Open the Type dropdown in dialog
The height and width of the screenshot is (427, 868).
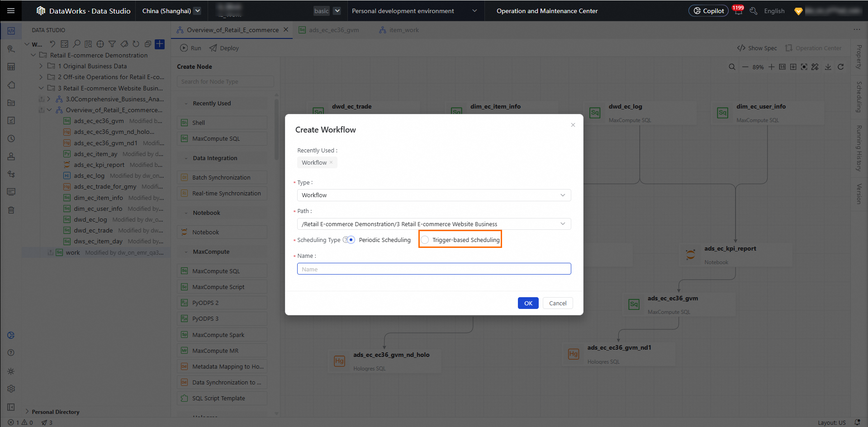[x=434, y=195]
